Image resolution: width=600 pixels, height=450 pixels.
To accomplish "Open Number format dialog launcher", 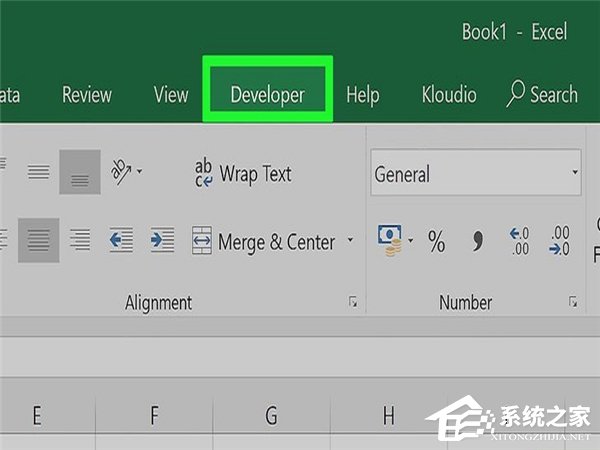I will tap(573, 302).
